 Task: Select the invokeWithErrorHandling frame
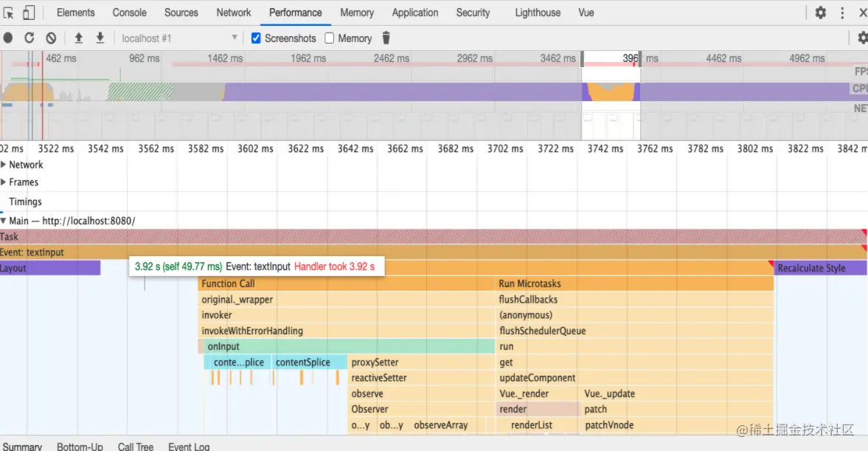(x=347, y=331)
